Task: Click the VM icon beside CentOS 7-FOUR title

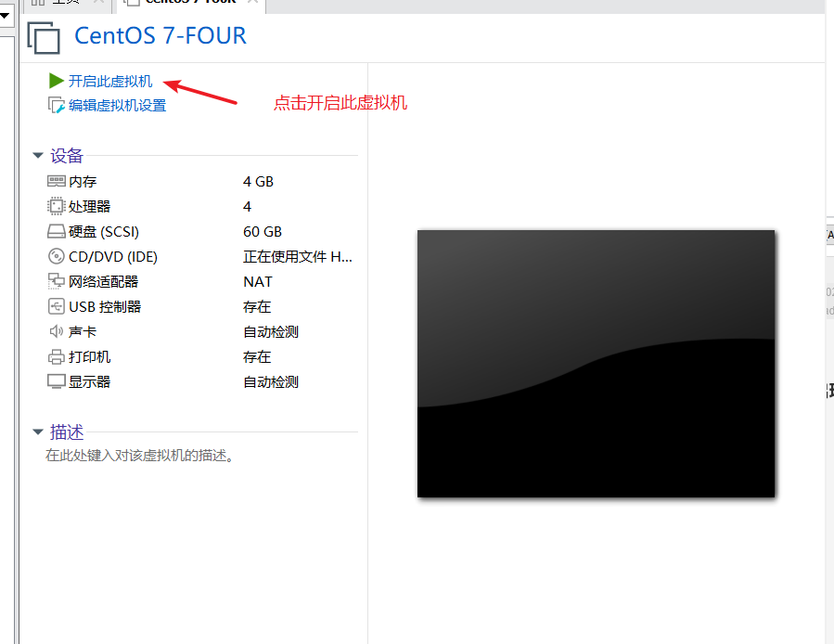Action: click(x=44, y=37)
